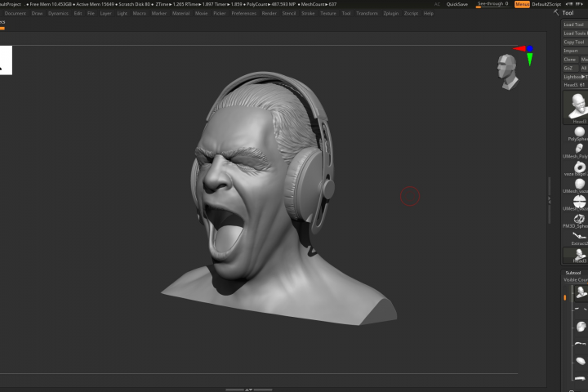Open Lightbox Tools browser
This screenshot has width=588, height=392.
[576, 77]
